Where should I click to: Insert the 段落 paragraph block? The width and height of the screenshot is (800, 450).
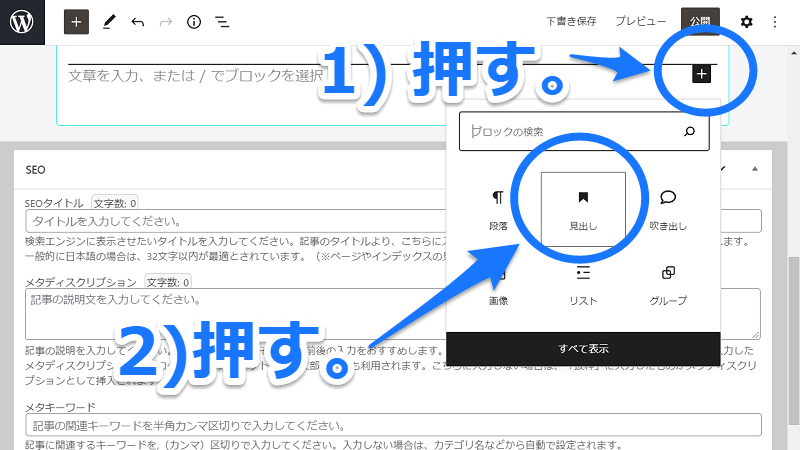[498, 209]
